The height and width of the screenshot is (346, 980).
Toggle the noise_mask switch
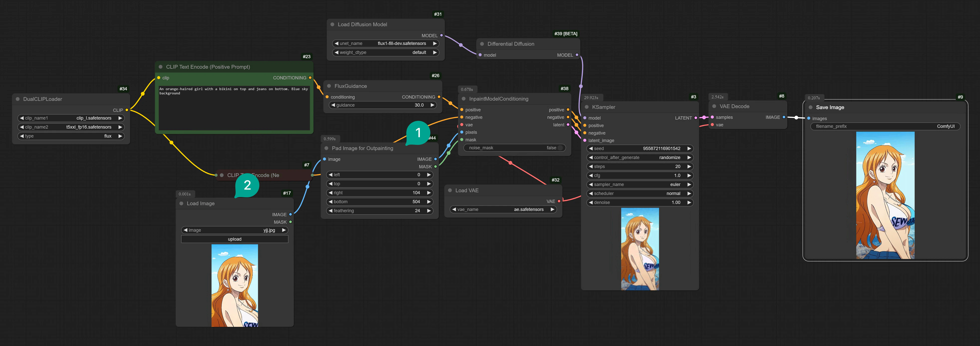point(560,148)
